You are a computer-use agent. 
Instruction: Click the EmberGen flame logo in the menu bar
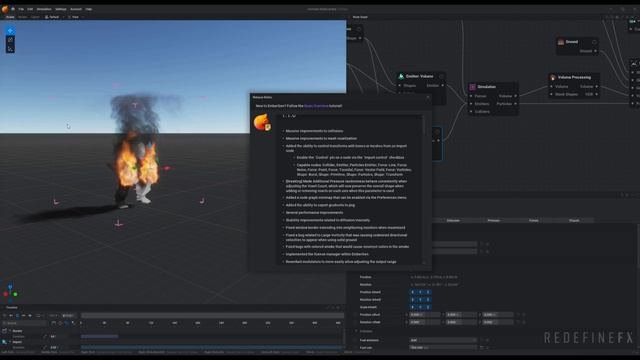coord(5,9)
